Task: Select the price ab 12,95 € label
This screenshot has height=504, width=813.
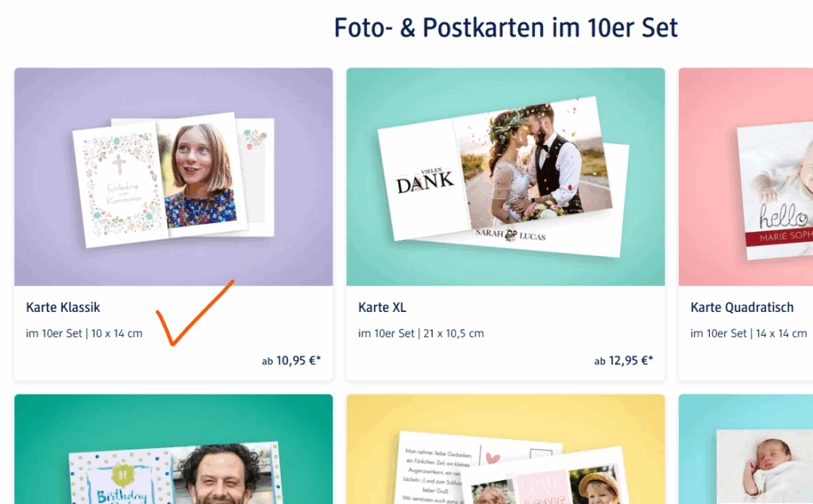Action: tap(624, 360)
